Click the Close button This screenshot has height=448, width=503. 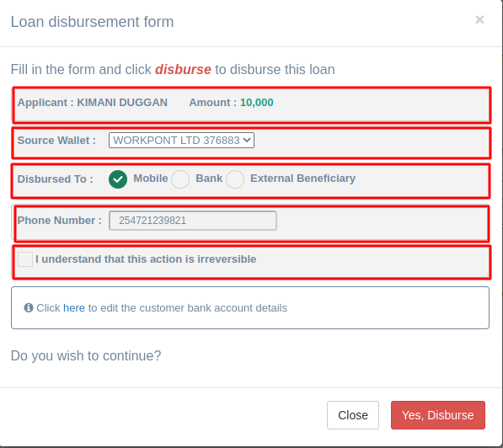[353, 415]
